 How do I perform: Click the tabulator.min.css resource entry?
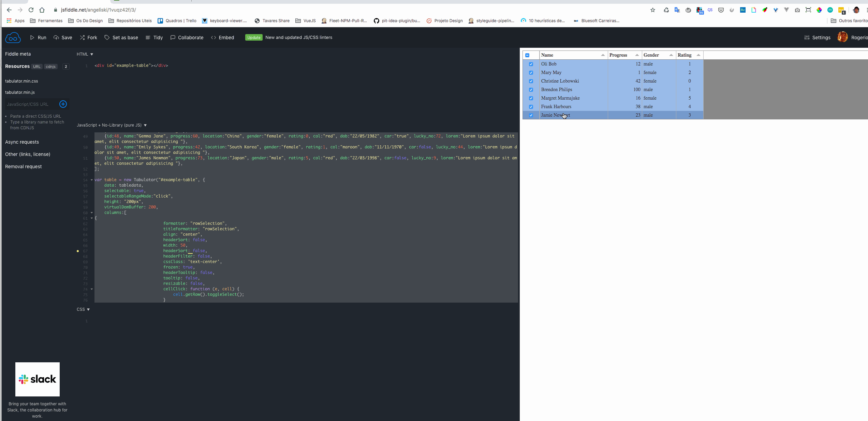[x=22, y=81]
